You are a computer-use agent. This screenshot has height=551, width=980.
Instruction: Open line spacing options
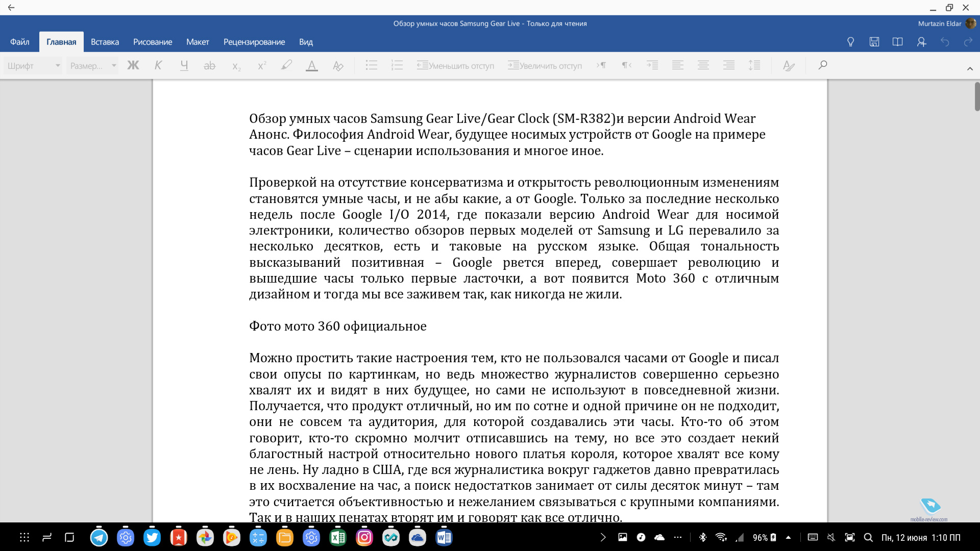754,65
